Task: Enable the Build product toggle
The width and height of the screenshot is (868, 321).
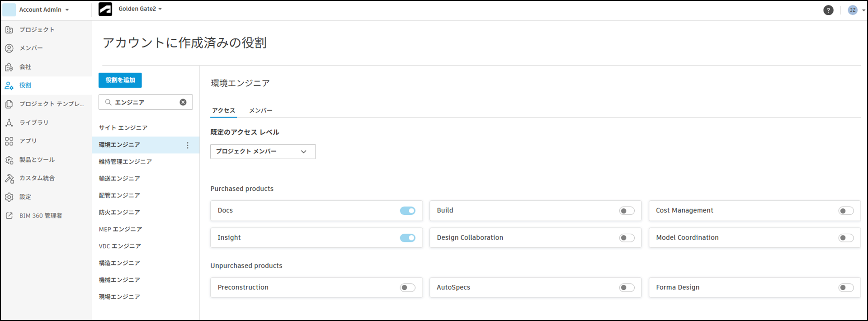Action: pos(627,211)
